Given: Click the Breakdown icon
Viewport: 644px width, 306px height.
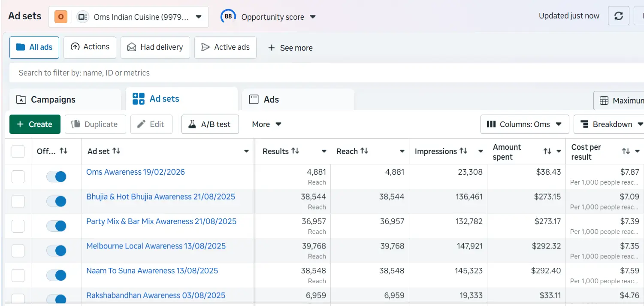Looking at the screenshot, I should [585, 124].
